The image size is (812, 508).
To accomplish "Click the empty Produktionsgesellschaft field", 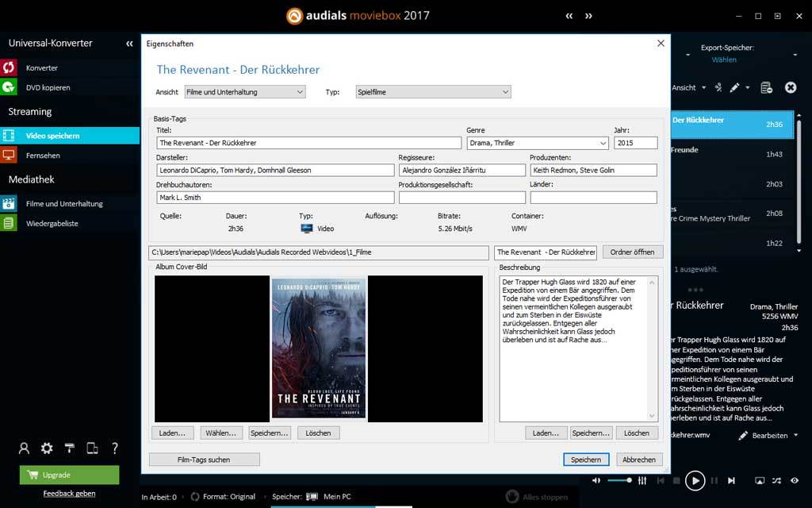I will (x=462, y=198).
